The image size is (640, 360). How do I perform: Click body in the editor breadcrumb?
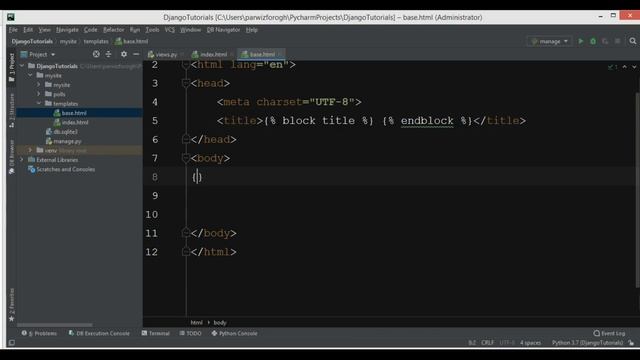click(x=220, y=322)
